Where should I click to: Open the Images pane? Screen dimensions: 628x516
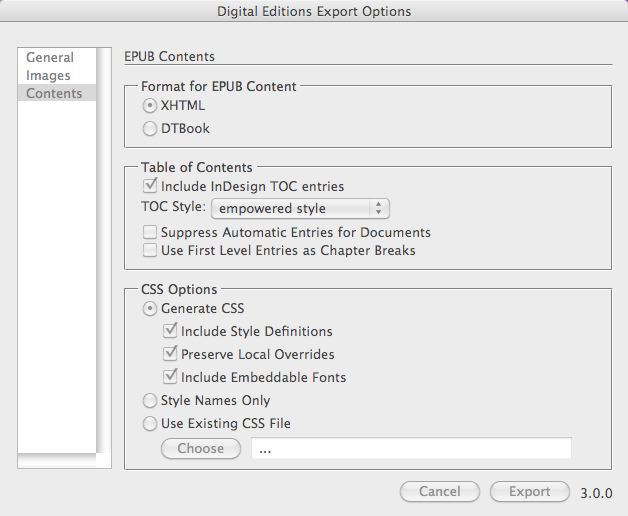point(48,75)
